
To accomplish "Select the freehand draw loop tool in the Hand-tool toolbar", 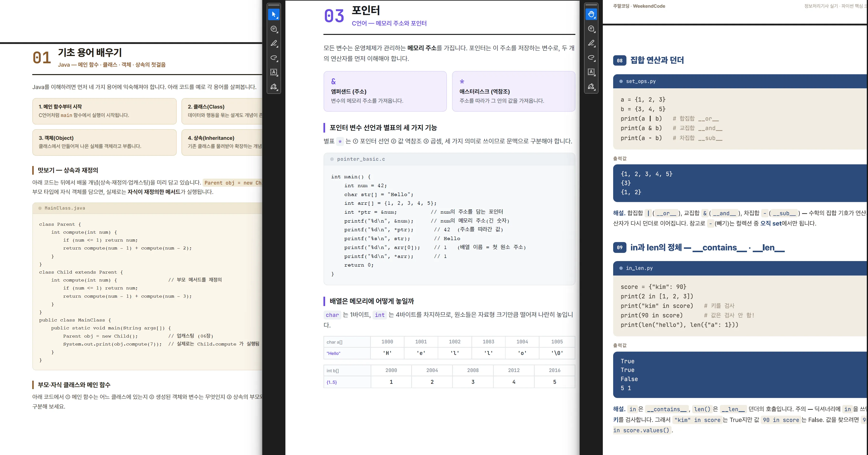I will click(x=591, y=58).
